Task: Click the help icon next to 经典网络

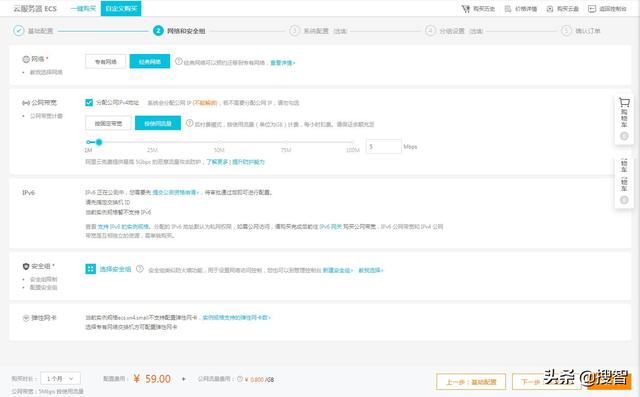Action: click(x=178, y=61)
